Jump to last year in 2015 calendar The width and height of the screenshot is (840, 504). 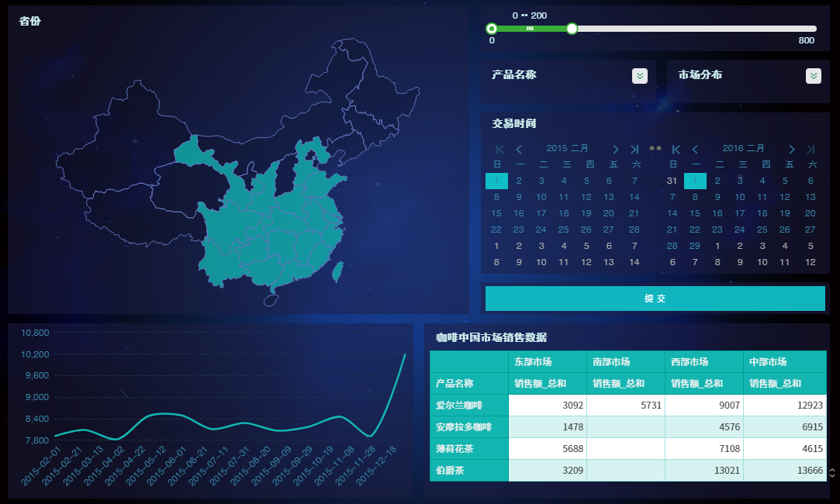point(634,149)
